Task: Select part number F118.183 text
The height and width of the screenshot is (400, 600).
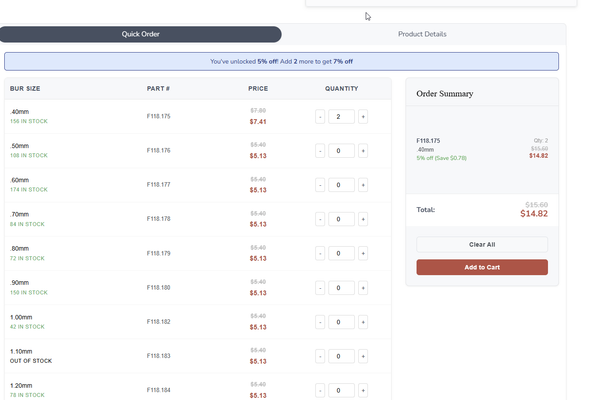Action: 158,356
